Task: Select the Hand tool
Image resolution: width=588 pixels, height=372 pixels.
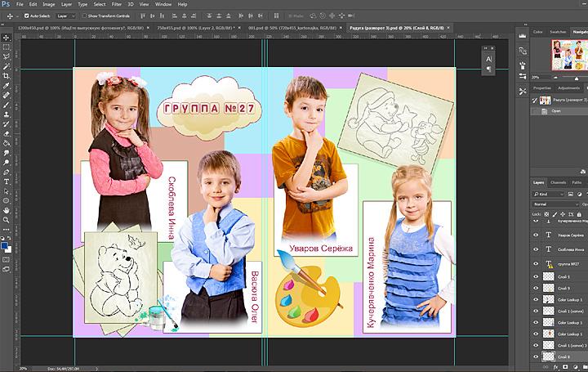Action: [x=6, y=210]
